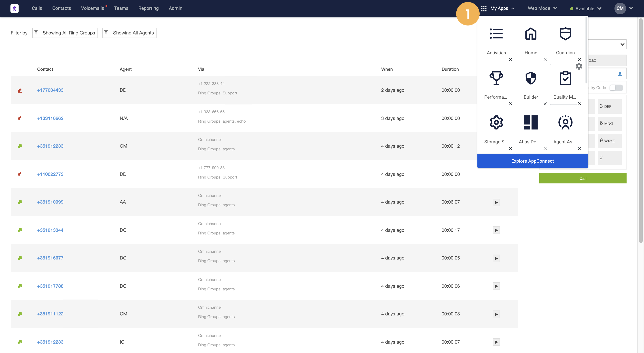Open the Quality Management clipboard app
This screenshot has height=353, width=644.
(x=565, y=85)
